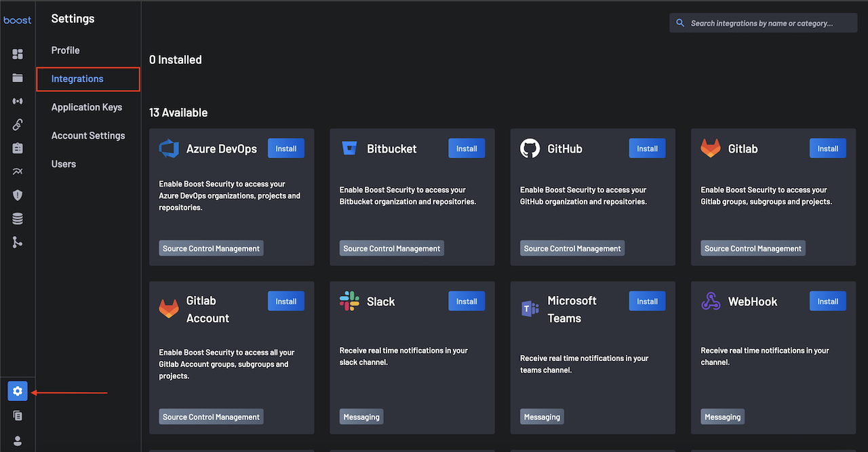
Task: Click Source Control Management tag on GitHub
Action: click(x=572, y=248)
